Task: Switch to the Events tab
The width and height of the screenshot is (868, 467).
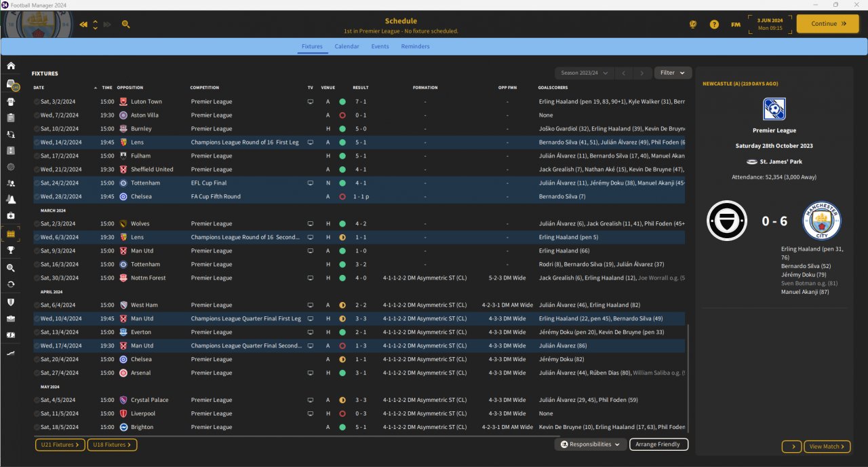Action: [380, 47]
